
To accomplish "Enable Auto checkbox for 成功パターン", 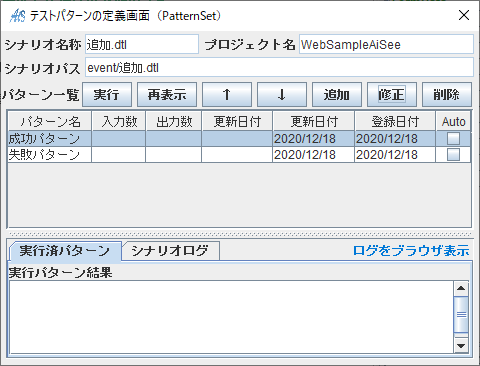I will (453, 139).
